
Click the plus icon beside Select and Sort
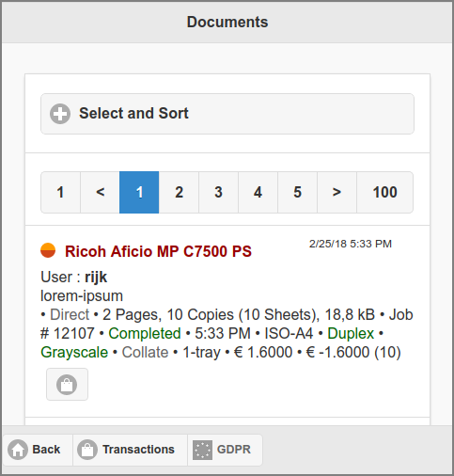click(60, 114)
